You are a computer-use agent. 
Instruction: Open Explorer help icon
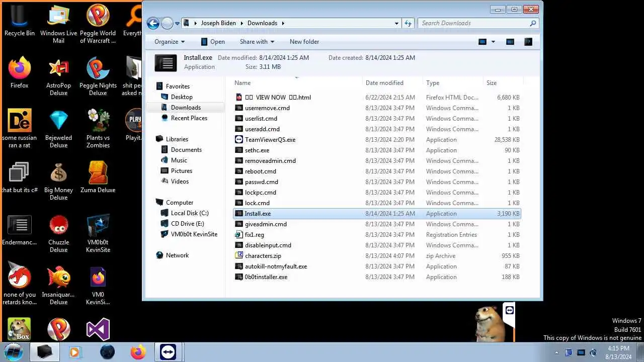[528, 42]
